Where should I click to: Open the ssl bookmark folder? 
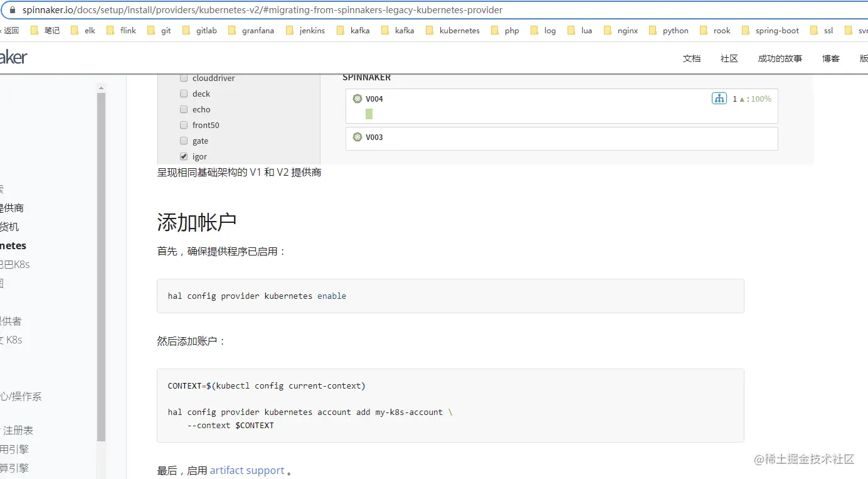pos(822,30)
